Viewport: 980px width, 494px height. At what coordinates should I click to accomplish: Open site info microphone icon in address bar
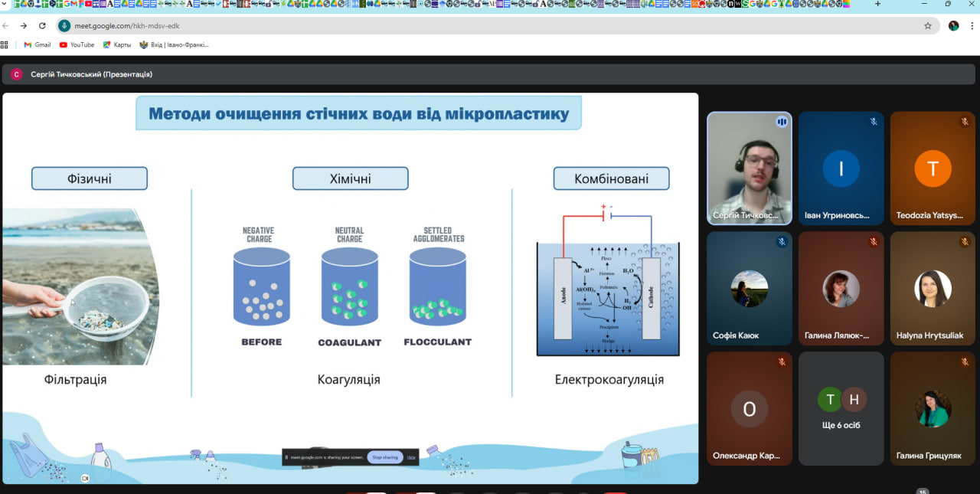point(64,26)
